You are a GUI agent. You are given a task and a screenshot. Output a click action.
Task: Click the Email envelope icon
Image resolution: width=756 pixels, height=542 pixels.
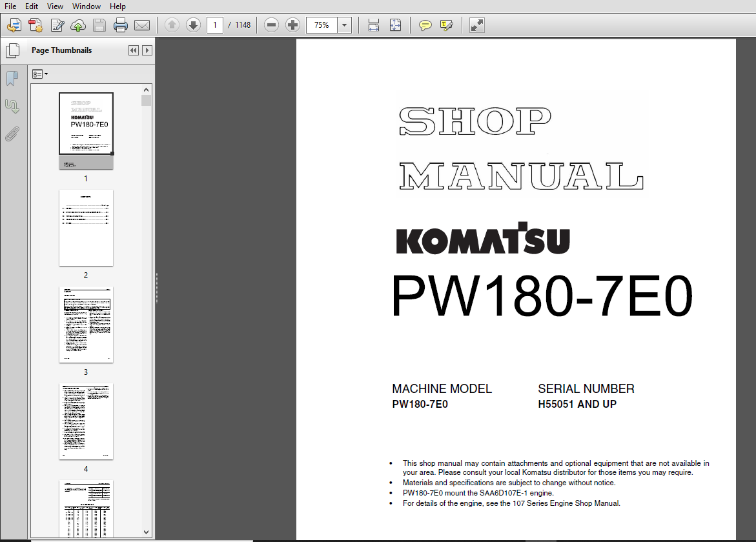tap(142, 25)
